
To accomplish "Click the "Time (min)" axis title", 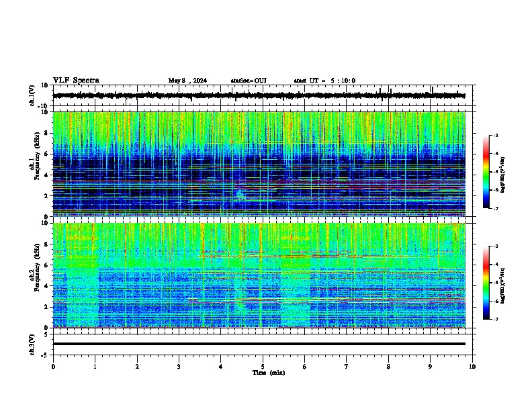I will (269, 373).
